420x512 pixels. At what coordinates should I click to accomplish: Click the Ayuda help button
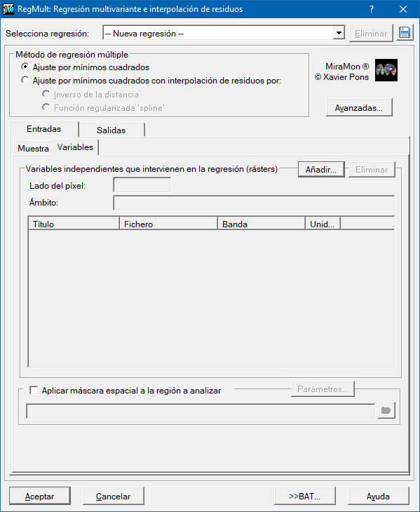click(378, 497)
